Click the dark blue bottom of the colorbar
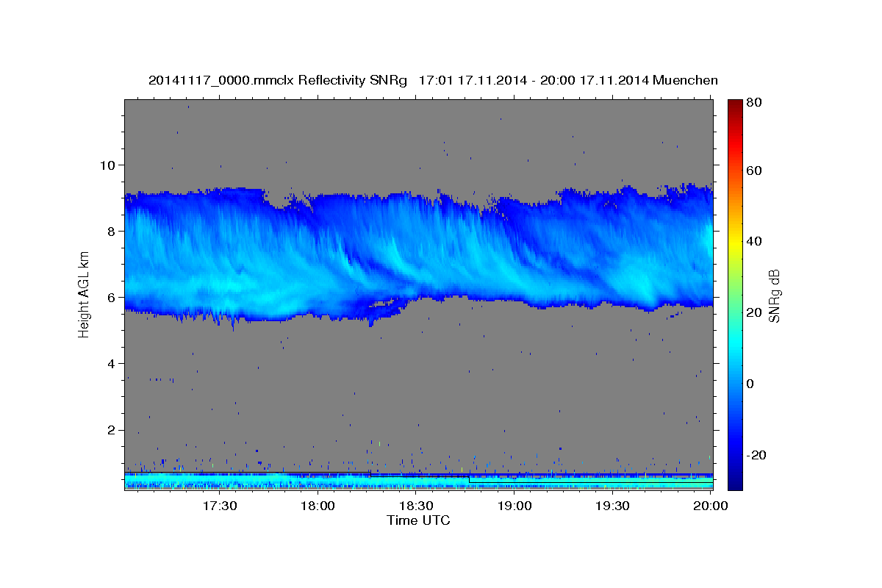882x588 pixels. click(735, 484)
